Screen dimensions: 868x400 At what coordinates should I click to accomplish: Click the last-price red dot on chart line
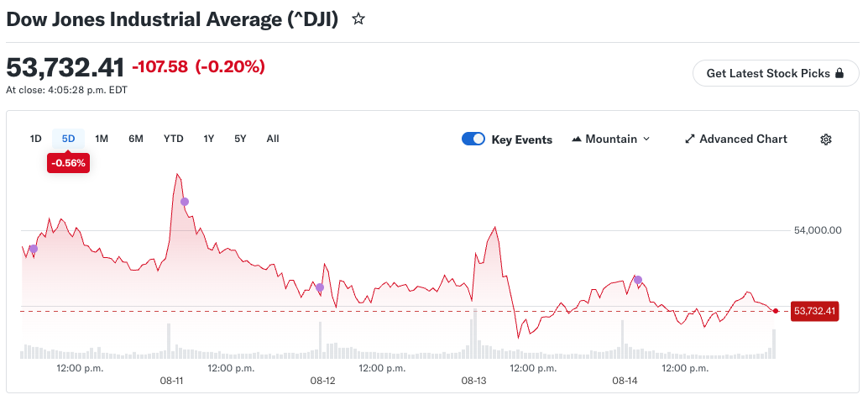click(776, 311)
